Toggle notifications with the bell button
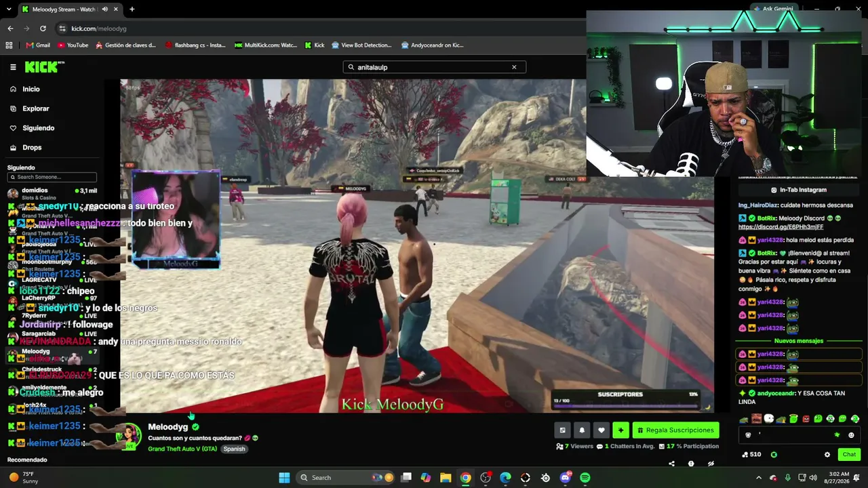 582,430
